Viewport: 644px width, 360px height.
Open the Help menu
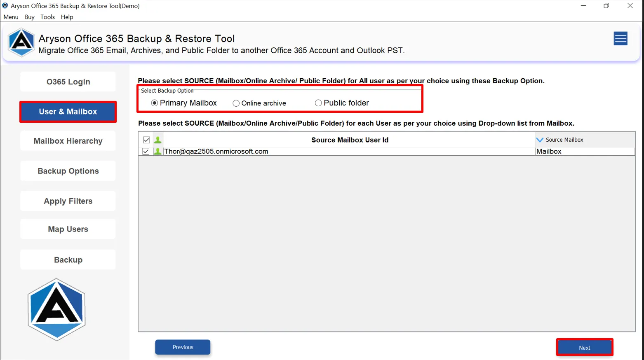click(x=67, y=17)
